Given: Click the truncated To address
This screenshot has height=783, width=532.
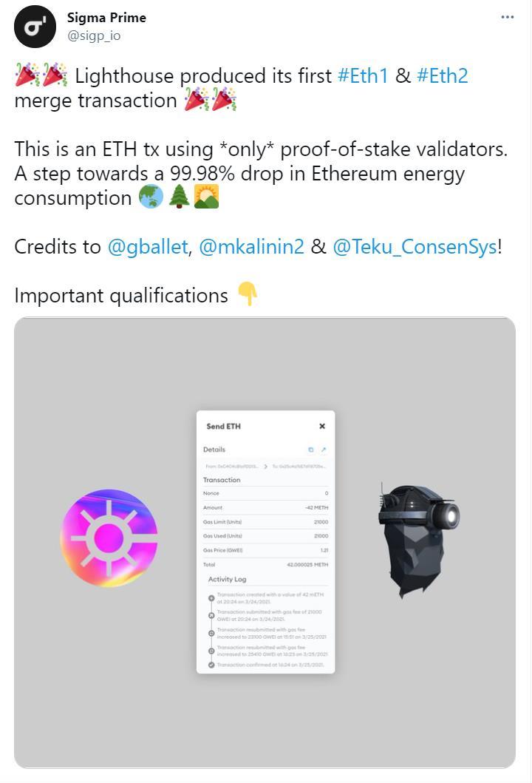Looking at the screenshot, I should [302, 466].
